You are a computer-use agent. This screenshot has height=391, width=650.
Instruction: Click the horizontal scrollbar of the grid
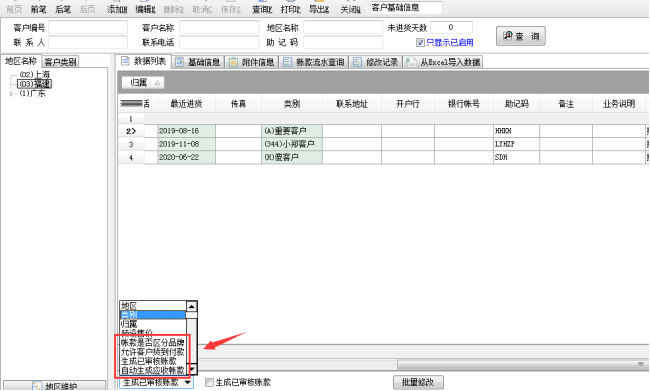pyautogui.click(x=522, y=365)
